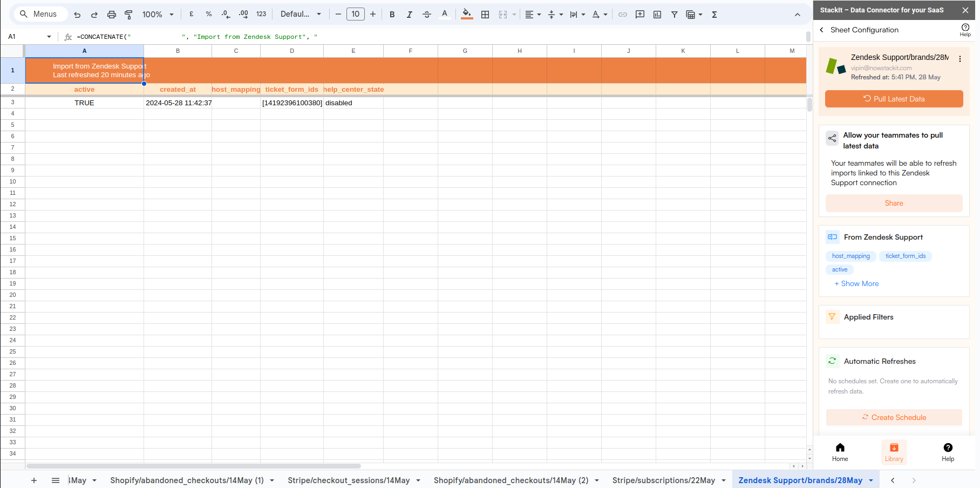Open the all sheets list
The width and height of the screenshot is (980, 488).
click(56, 480)
